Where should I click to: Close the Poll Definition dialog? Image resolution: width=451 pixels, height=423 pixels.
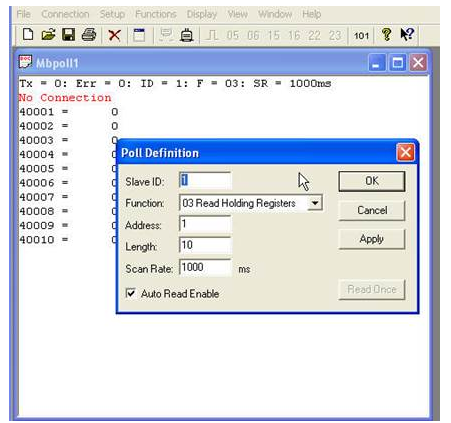(405, 153)
